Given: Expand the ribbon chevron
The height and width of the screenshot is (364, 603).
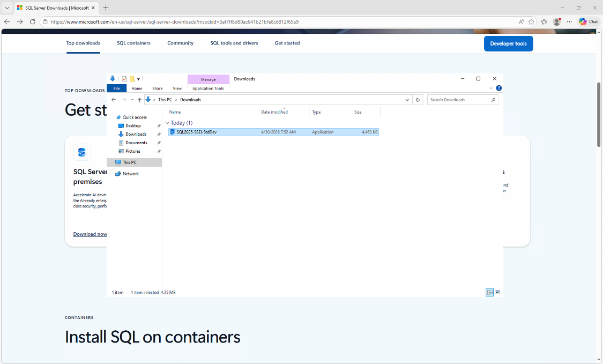Looking at the screenshot, I should (x=490, y=88).
